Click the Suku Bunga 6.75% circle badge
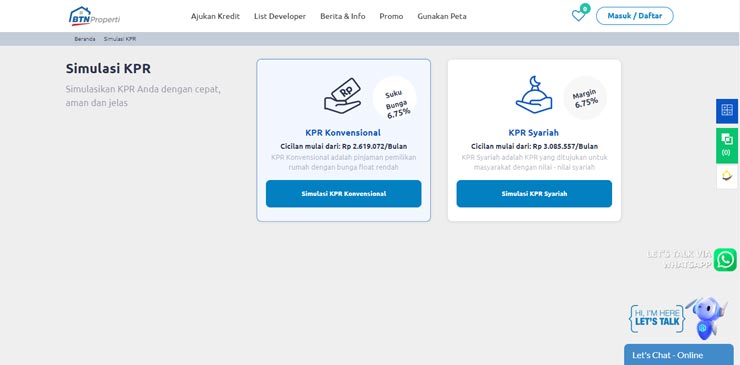 [395, 98]
